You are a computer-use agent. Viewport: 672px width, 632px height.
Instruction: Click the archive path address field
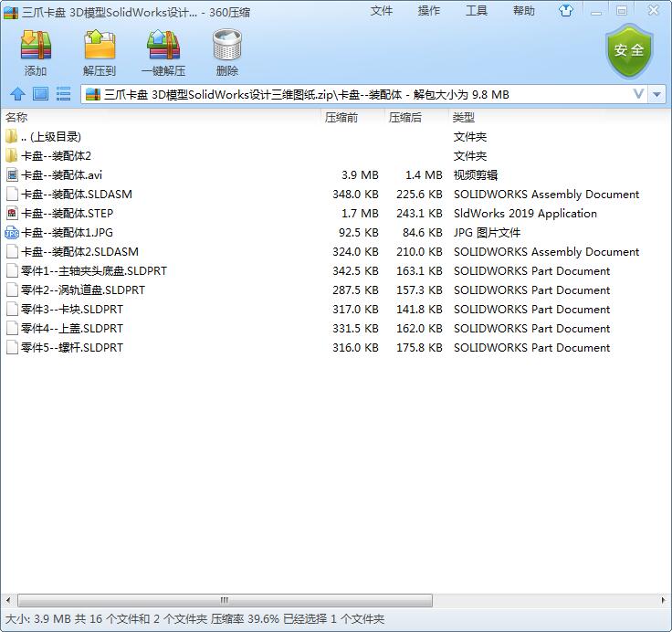coord(364,94)
